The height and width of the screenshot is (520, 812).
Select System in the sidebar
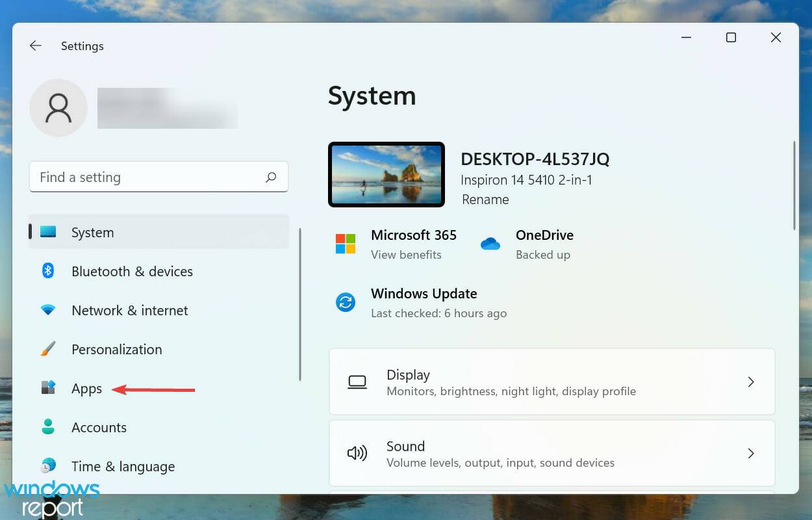tap(92, 232)
